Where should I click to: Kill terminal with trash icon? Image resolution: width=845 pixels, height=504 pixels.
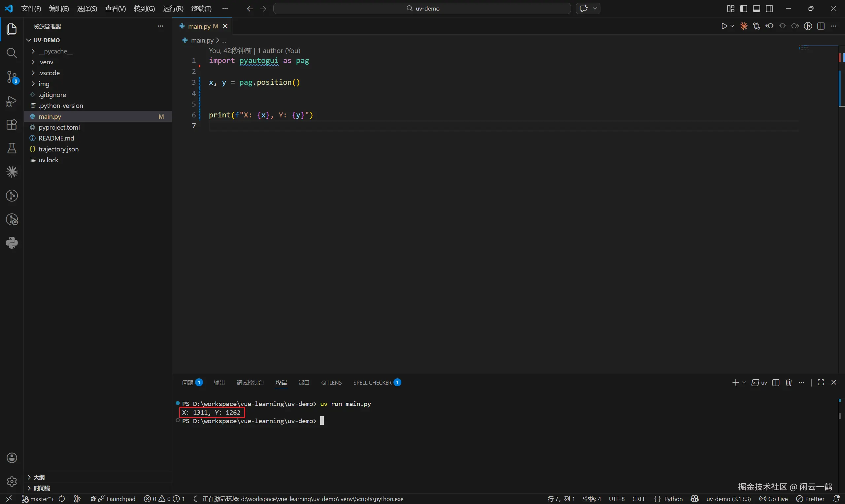tap(789, 383)
